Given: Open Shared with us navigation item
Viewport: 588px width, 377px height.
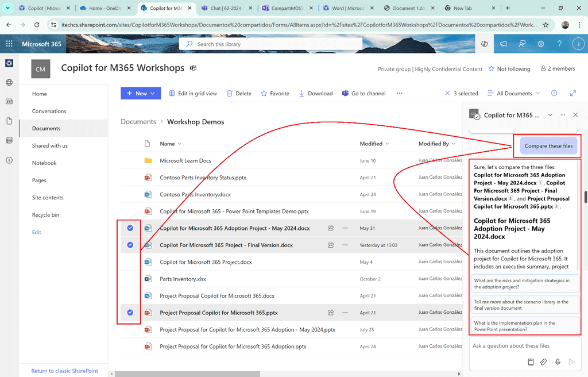Looking at the screenshot, I should coord(50,146).
